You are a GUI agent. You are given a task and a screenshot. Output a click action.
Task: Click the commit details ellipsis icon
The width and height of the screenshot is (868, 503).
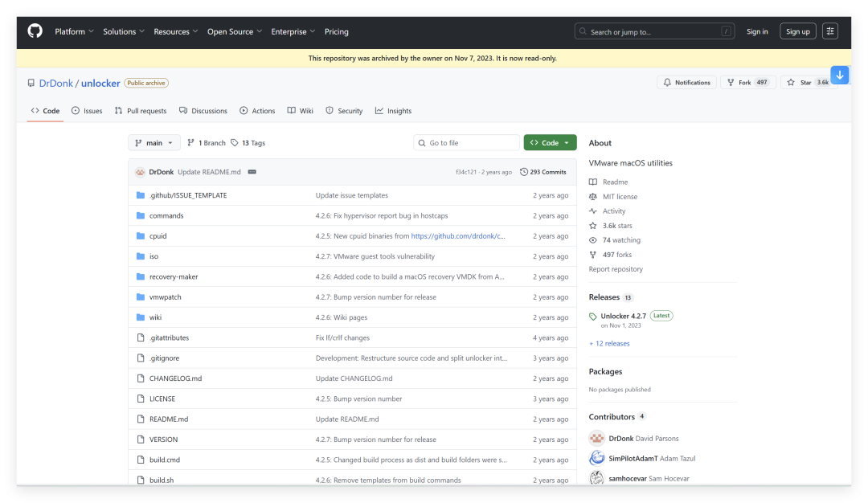pyautogui.click(x=252, y=172)
